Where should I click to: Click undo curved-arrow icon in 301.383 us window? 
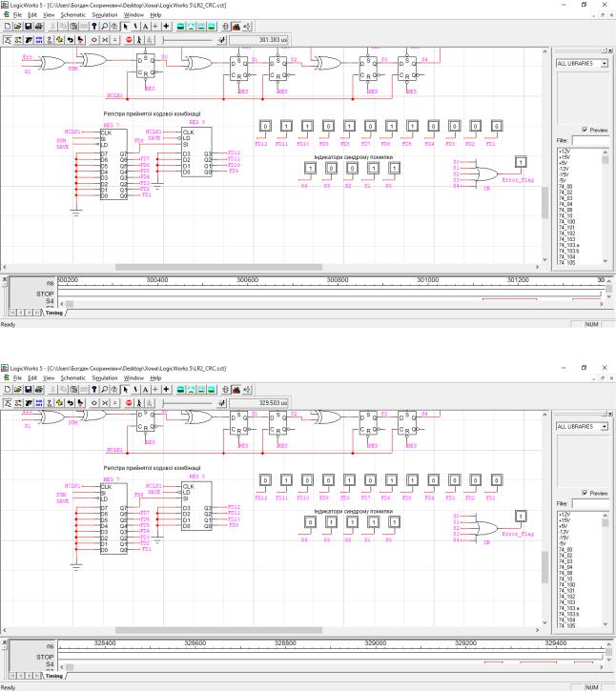pos(71,40)
